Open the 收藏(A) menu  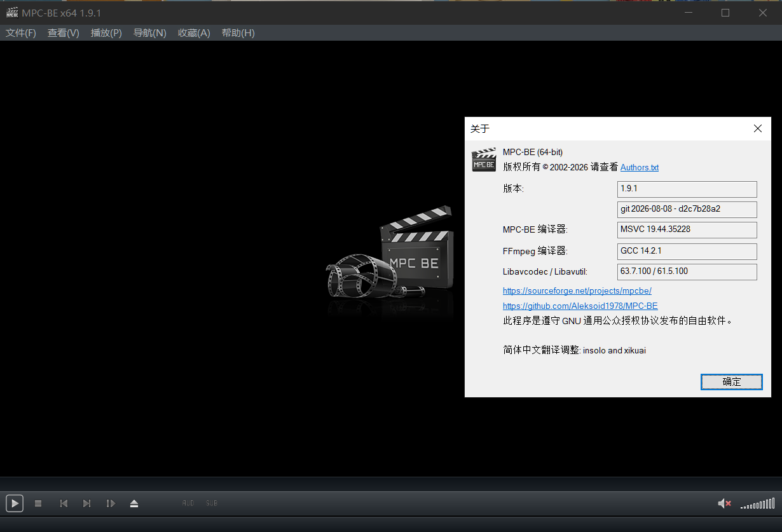pyautogui.click(x=194, y=33)
